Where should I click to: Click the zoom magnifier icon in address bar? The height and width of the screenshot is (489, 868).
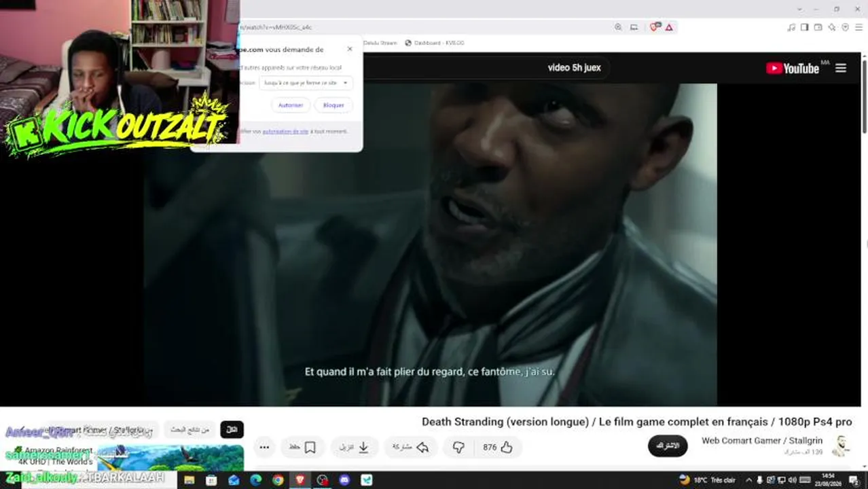point(618,27)
